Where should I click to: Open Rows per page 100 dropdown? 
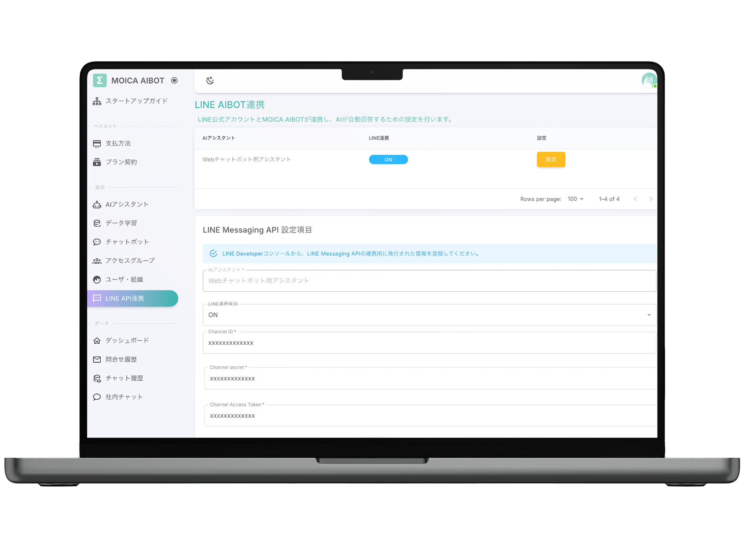pyautogui.click(x=575, y=199)
